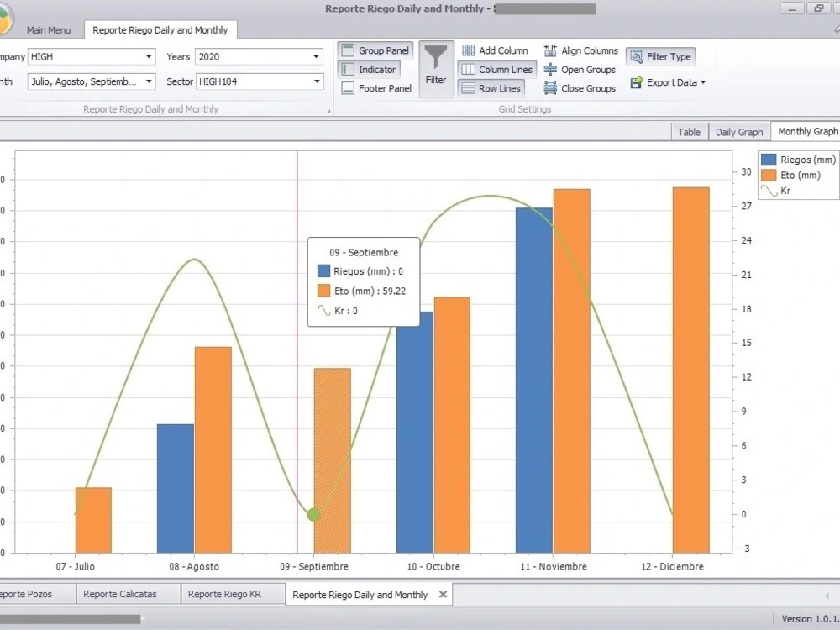Click the Main Menu tab icon

click(49, 29)
